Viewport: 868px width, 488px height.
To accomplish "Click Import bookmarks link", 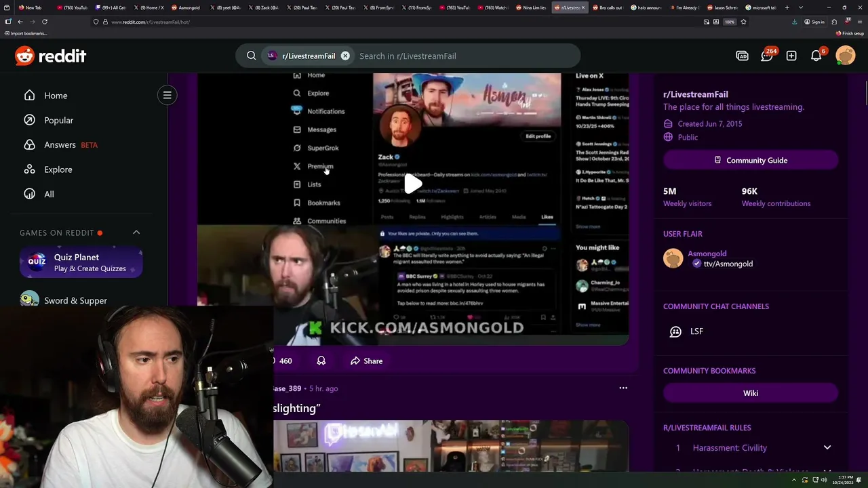I will pos(25,33).
